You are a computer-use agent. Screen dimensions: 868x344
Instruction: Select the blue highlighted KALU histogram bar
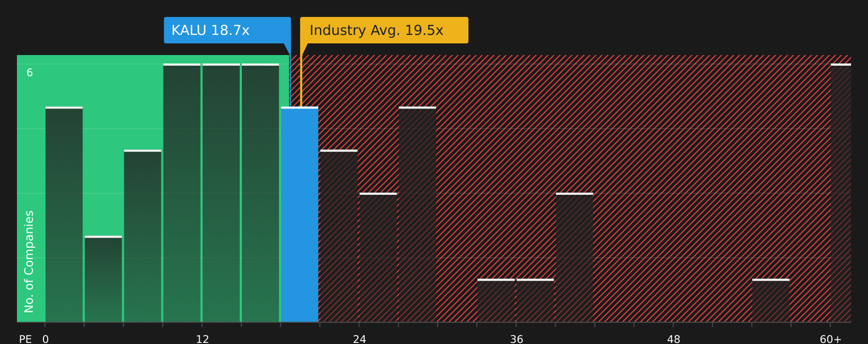pyautogui.click(x=300, y=214)
